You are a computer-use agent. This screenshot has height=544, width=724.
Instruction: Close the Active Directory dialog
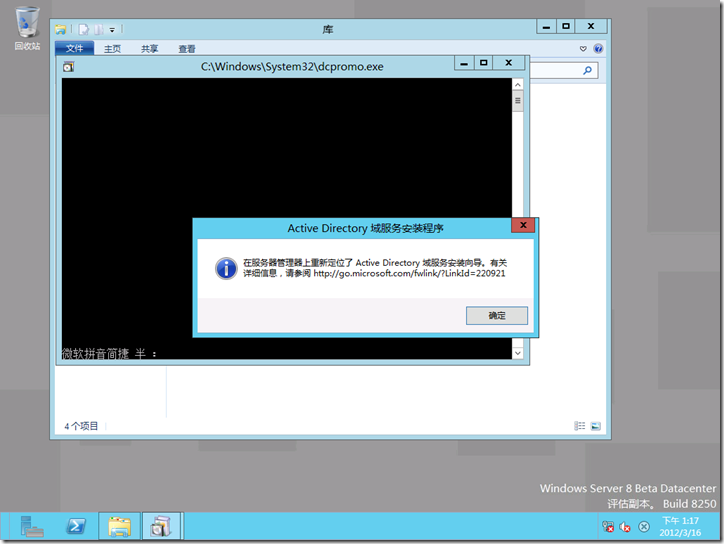[x=523, y=225]
